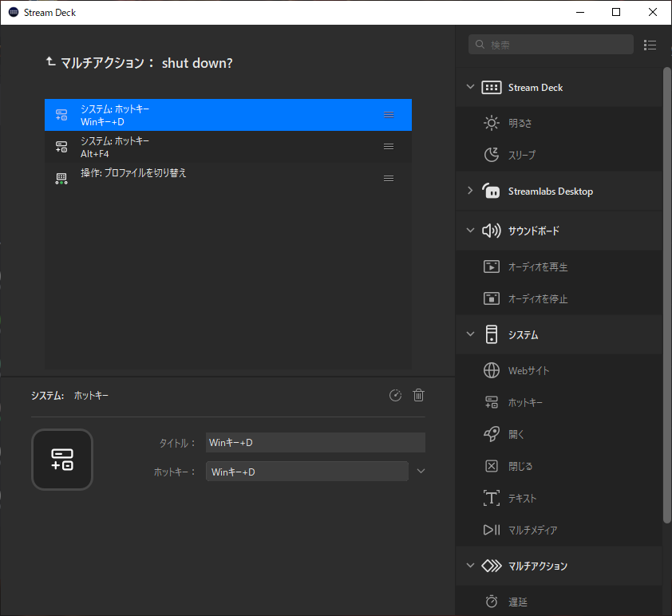Select the Alt+F4 hotkey action row

(227, 147)
